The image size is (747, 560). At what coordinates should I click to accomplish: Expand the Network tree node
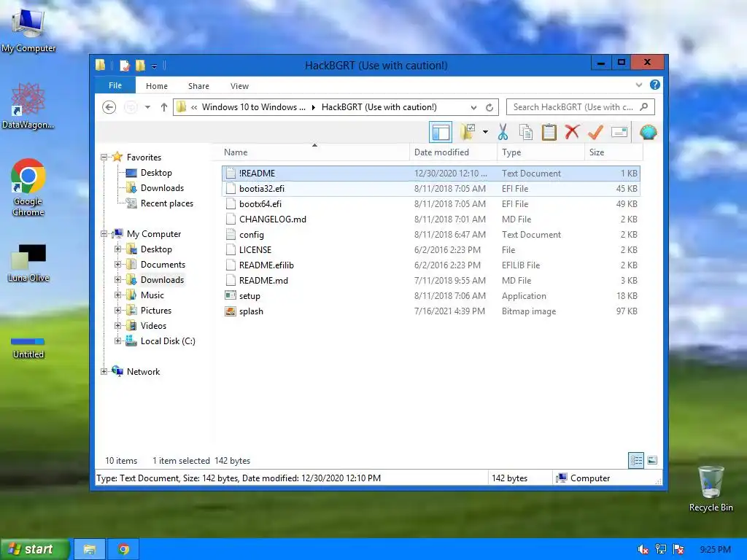click(x=104, y=371)
